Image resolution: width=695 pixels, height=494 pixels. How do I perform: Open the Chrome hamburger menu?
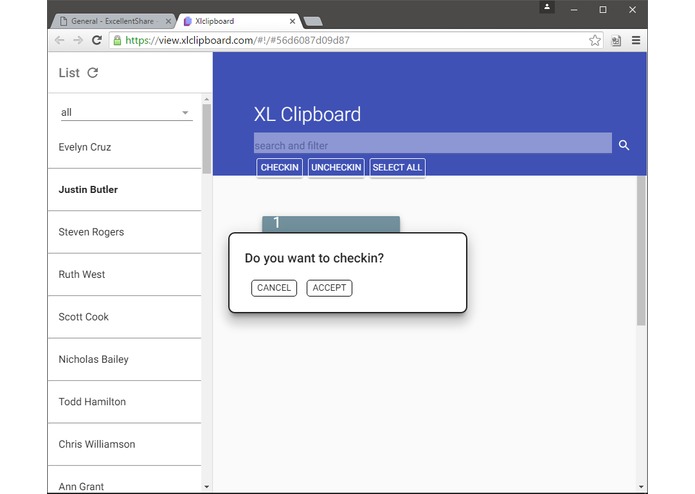(x=636, y=40)
